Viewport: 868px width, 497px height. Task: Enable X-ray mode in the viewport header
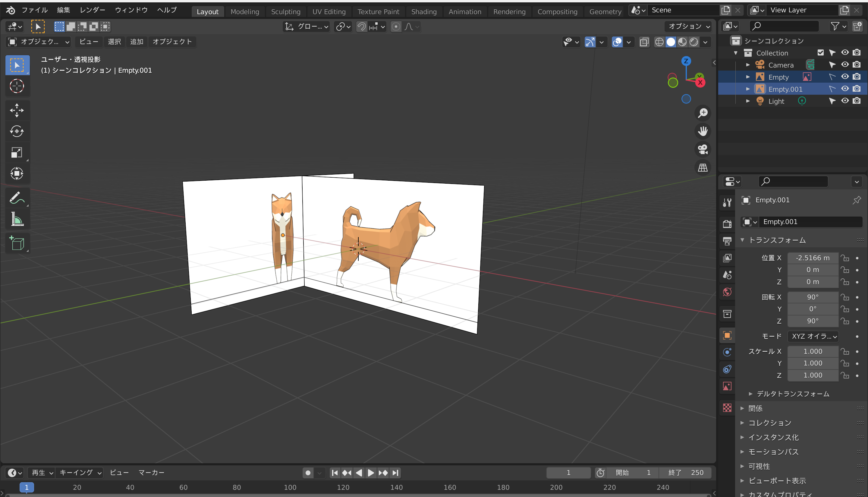pos(644,42)
